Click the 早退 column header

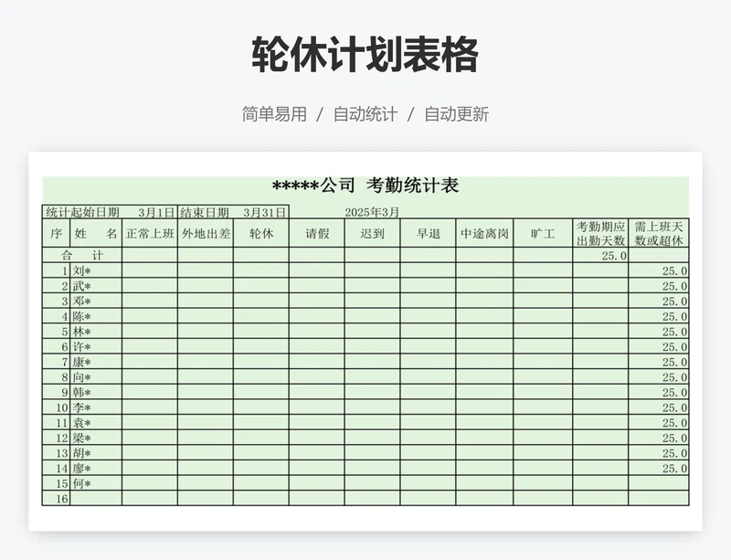click(428, 233)
